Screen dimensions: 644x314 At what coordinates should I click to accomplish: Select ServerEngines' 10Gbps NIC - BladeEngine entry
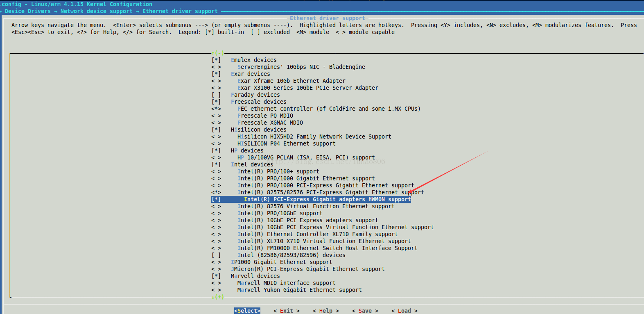tap(301, 67)
